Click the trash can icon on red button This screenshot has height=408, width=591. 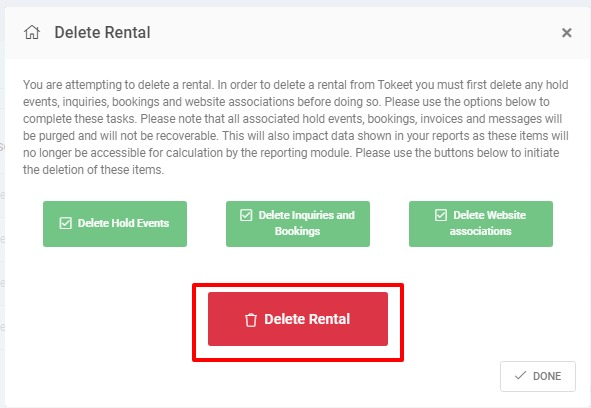[x=251, y=320]
